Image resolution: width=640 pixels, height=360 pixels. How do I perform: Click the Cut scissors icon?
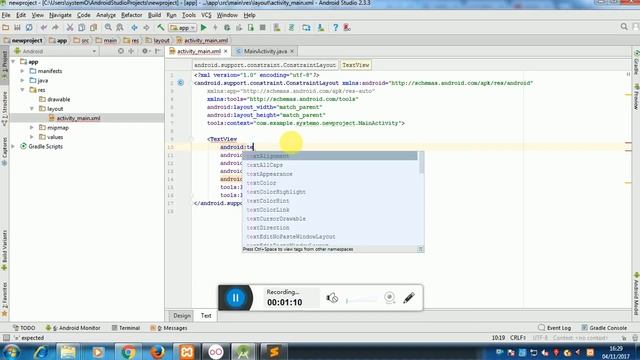70,28
